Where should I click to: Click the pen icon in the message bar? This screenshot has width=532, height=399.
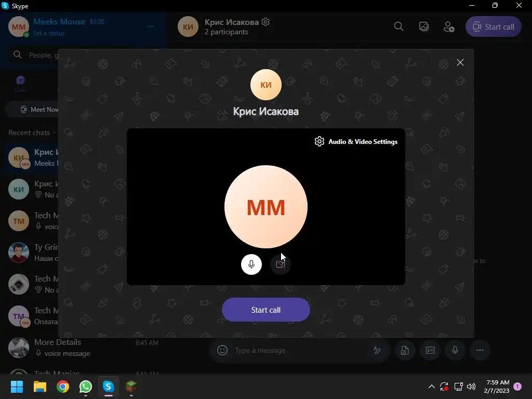[377, 350]
